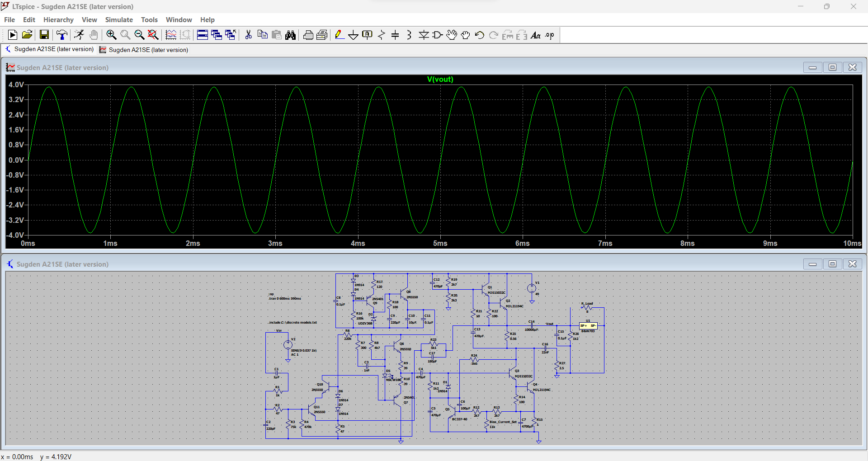Click the Zoom In magnifier icon

111,35
